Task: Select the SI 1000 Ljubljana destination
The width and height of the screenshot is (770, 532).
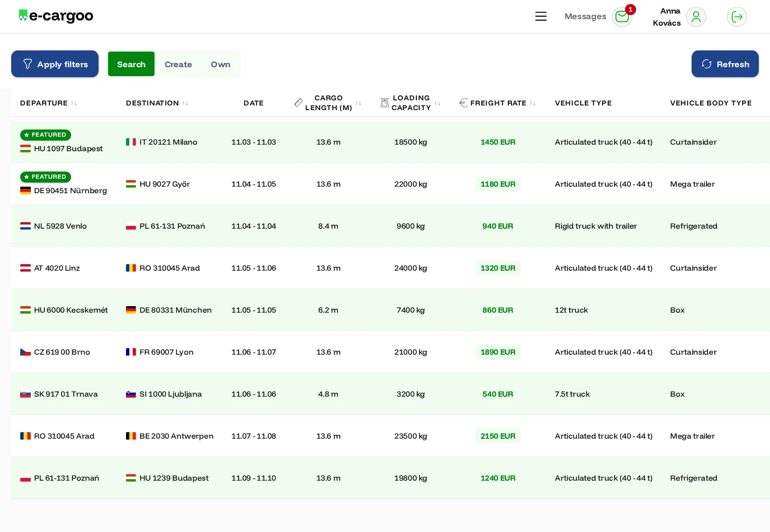Action: point(164,394)
